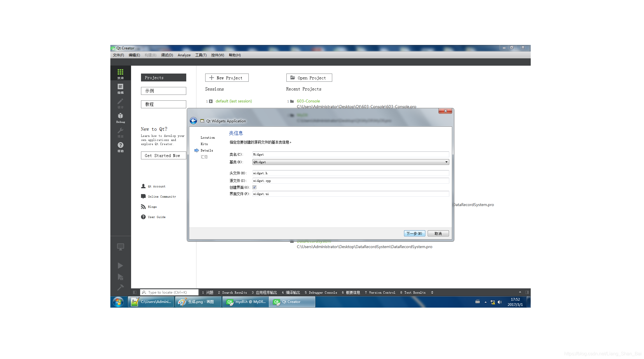Open the 概要信息 output tab
This screenshot has width=644, height=359.
[351, 292]
